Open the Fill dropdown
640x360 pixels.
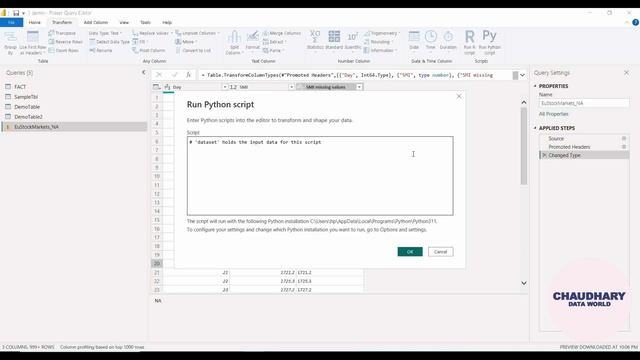point(139,42)
